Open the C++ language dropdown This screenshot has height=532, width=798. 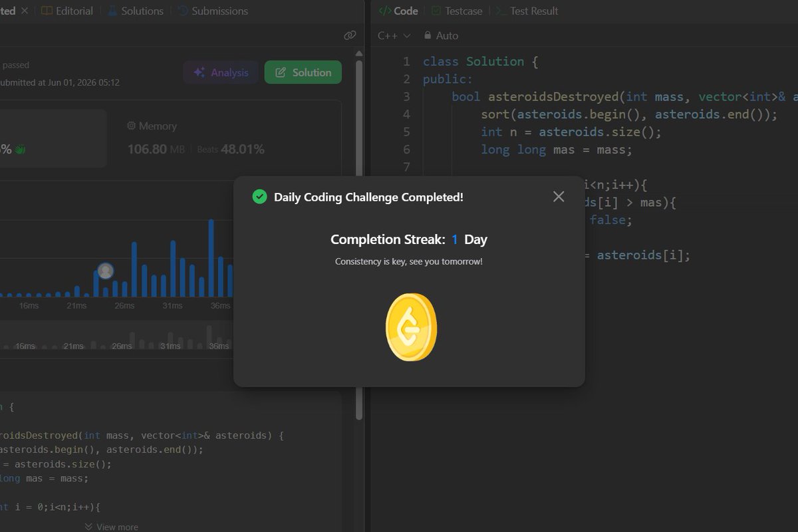394,35
